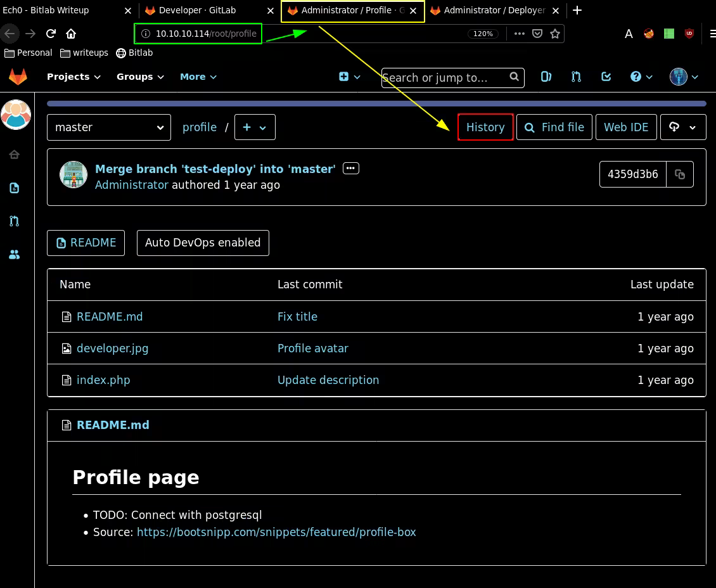The image size is (716, 588).
Task: Open the download source code dropdown
Action: point(682,127)
